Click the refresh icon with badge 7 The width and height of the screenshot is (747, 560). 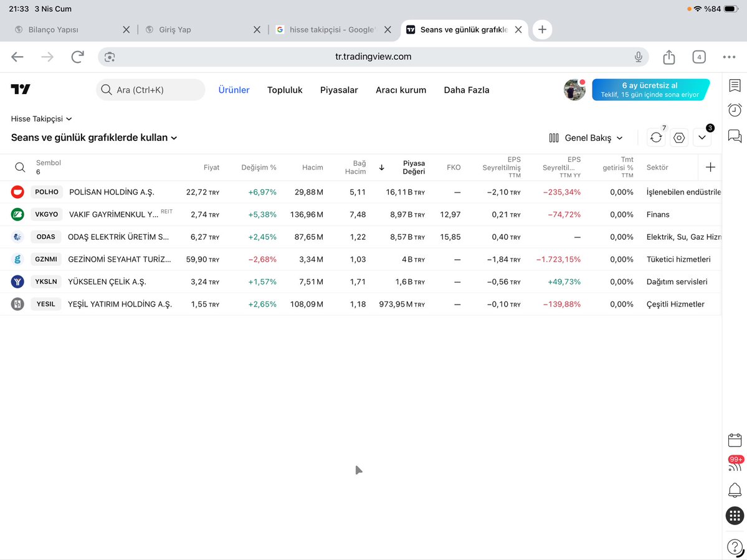pos(656,138)
